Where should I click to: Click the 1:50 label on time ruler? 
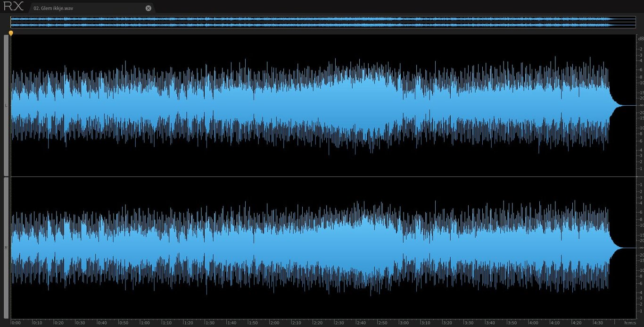254,323
